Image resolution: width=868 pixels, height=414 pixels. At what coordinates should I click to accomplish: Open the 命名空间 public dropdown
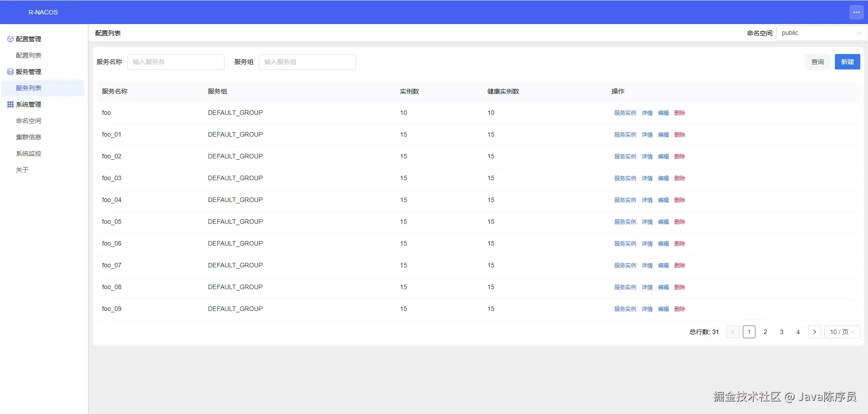[821, 33]
